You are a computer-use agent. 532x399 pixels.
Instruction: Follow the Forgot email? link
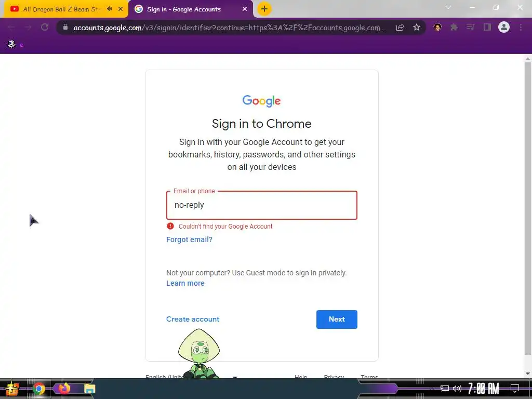click(189, 240)
